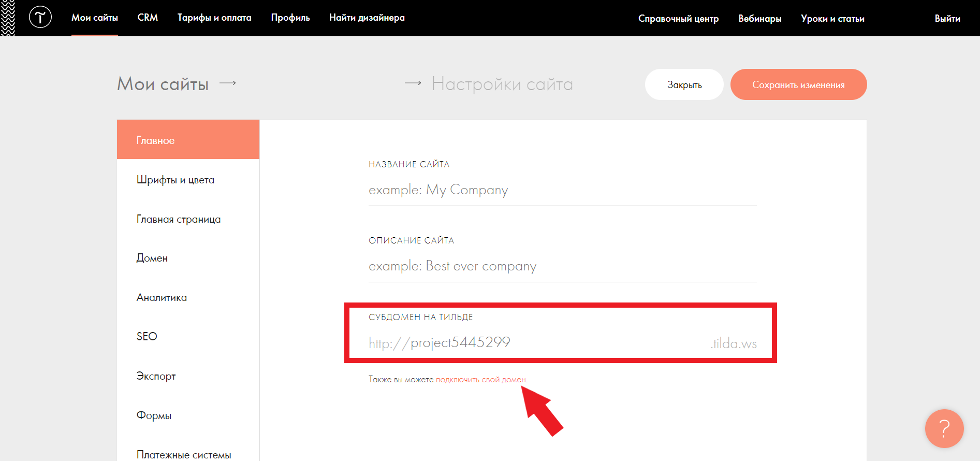Switch to the Аналитика tab
Viewport: 980px width, 461px height.
pyautogui.click(x=188, y=297)
